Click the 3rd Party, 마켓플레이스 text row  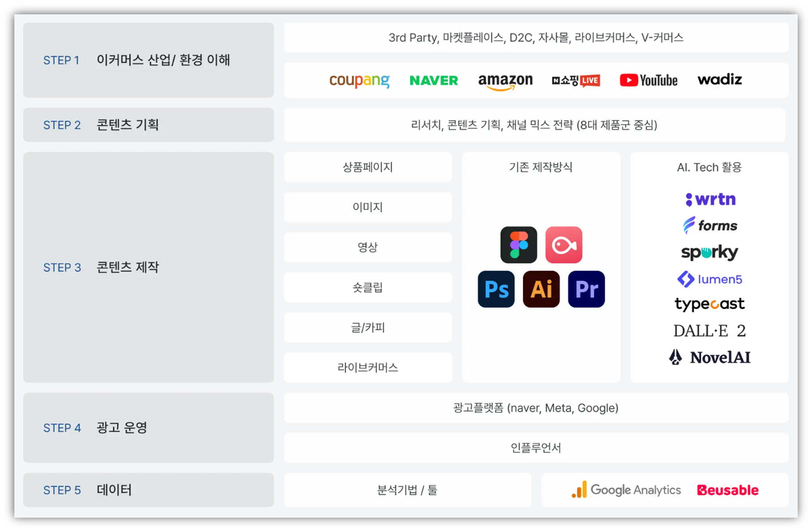[x=536, y=38]
